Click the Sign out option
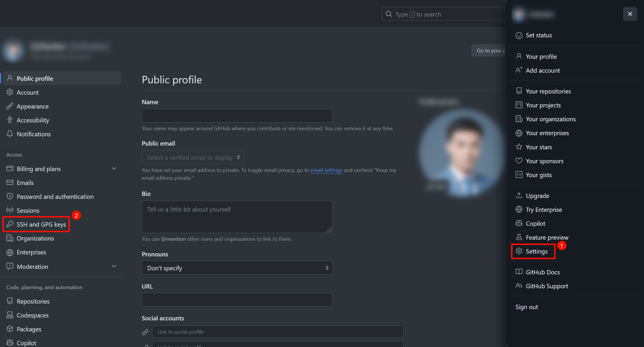 click(x=527, y=306)
